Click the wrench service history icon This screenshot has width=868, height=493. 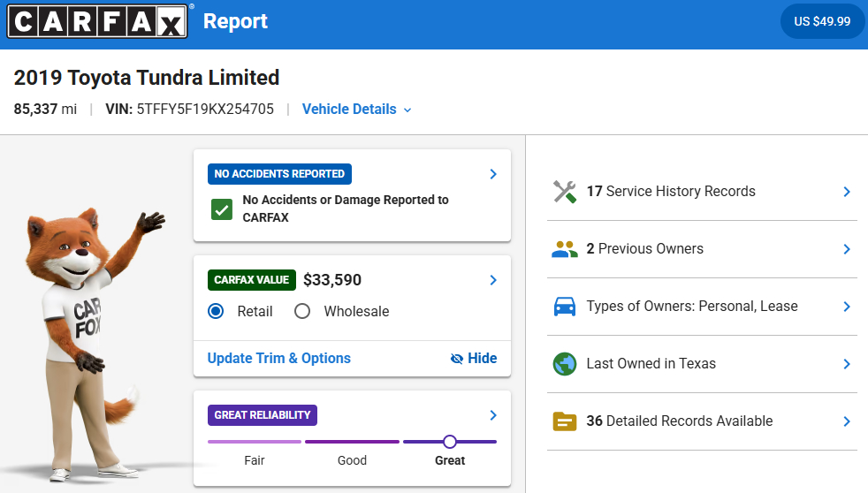[x=565, y=192]
